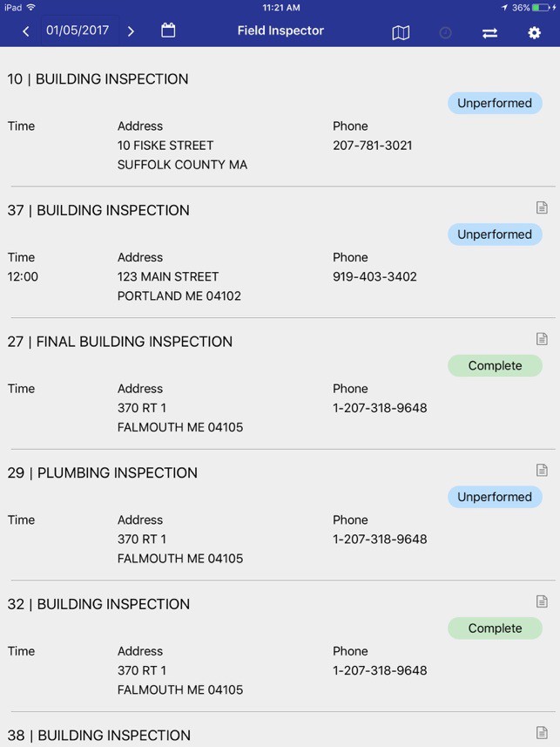The height and width of the screenshot is (747, 560).
Task: Open notes icon for inspection 37
Action: pos(542,207)
